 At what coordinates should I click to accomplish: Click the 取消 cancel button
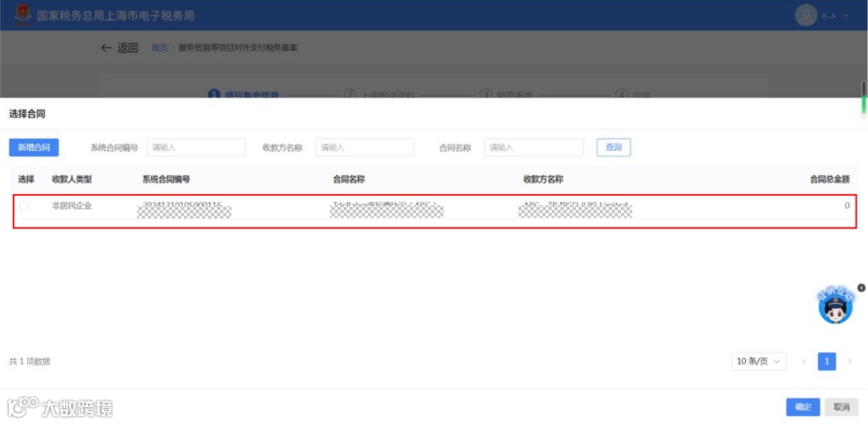coord(841,407)
